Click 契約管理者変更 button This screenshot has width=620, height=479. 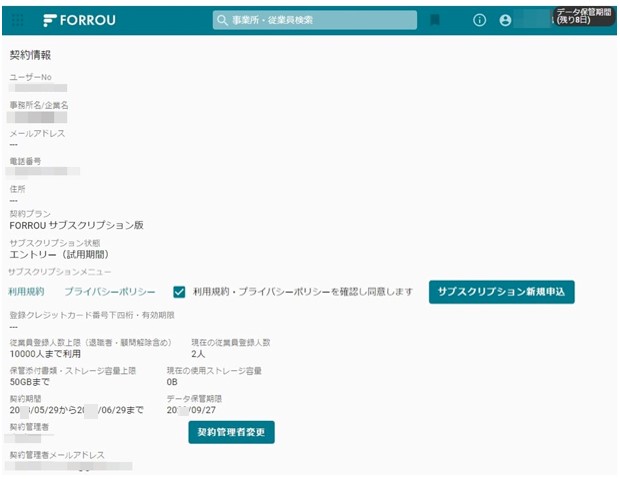(x=231, y=432)
